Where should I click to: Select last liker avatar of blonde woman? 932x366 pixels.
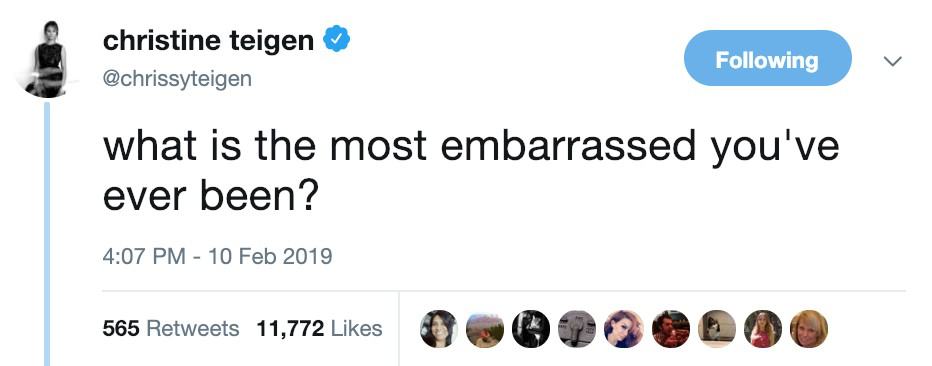pos(809,329)
